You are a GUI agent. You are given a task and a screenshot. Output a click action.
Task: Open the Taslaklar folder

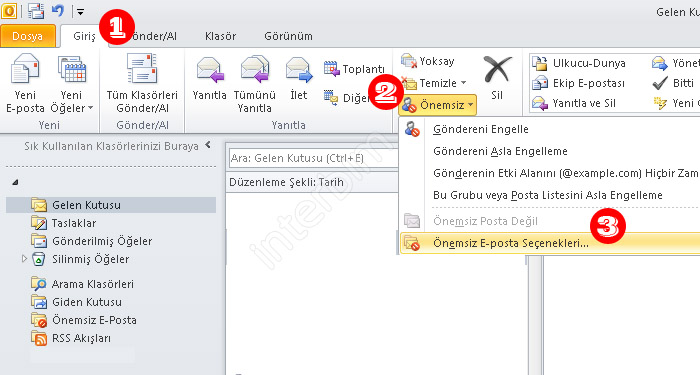coord(64,223)
